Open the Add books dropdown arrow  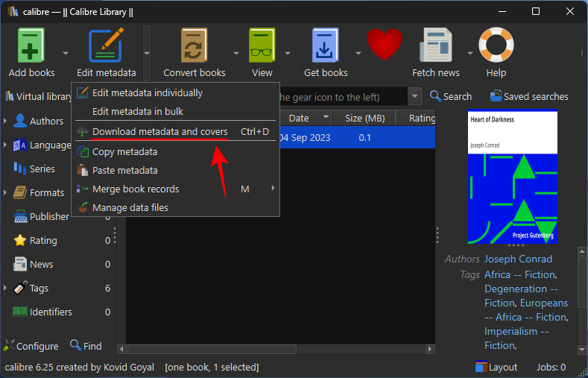pyautogui.click(x=66, y=53)
